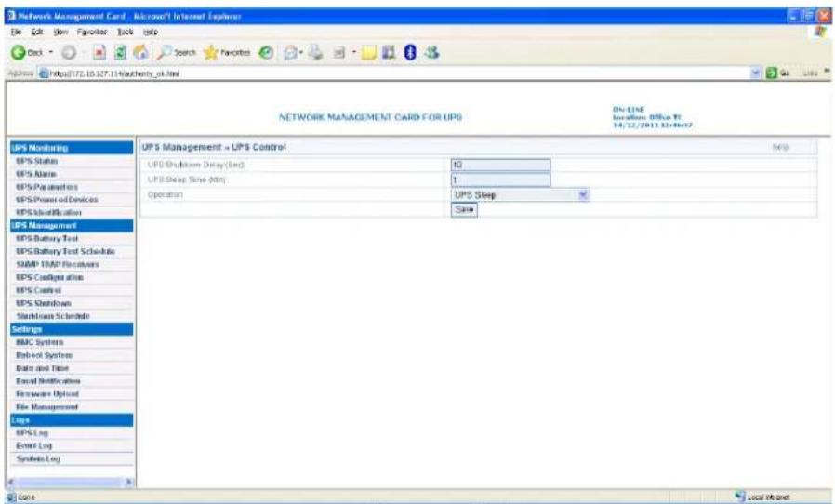Open the UPS Battery Test page
The width and height of the screenshot is (835, 504).
click(46, 239)
